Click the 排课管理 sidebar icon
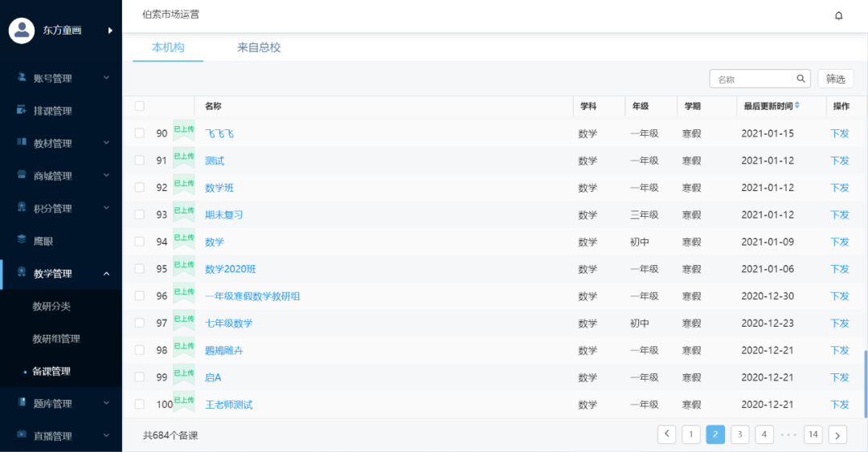 22,110
